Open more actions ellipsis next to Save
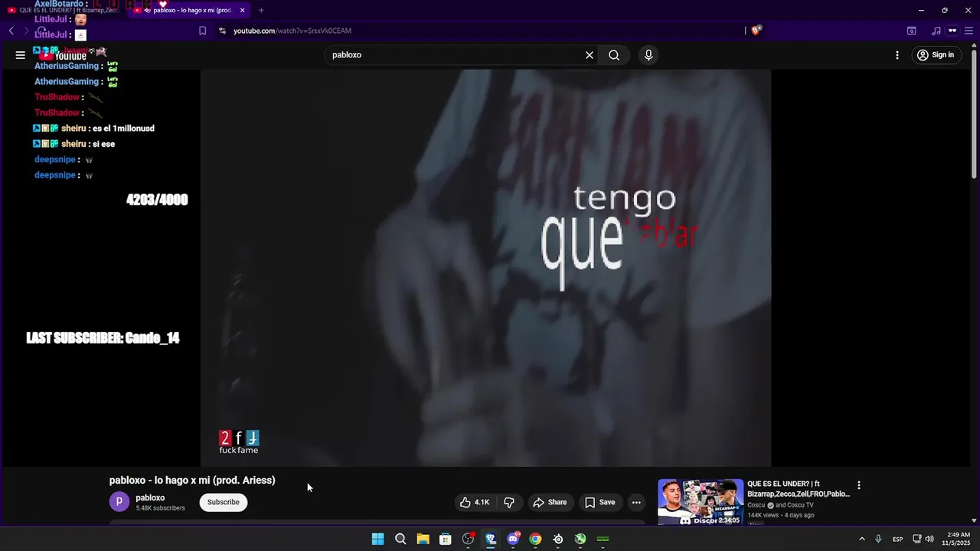Viewport: 980px width, 551px height. point(636,503)
